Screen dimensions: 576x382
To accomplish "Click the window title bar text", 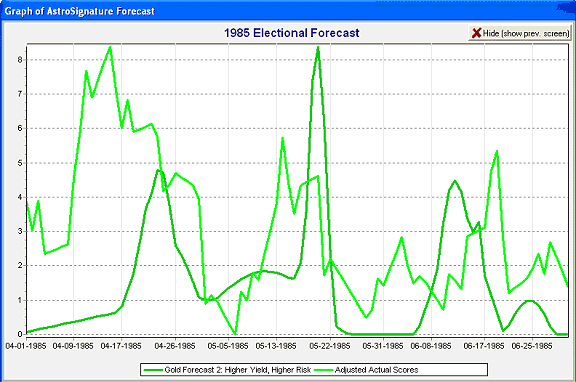I will coord(79,11).
